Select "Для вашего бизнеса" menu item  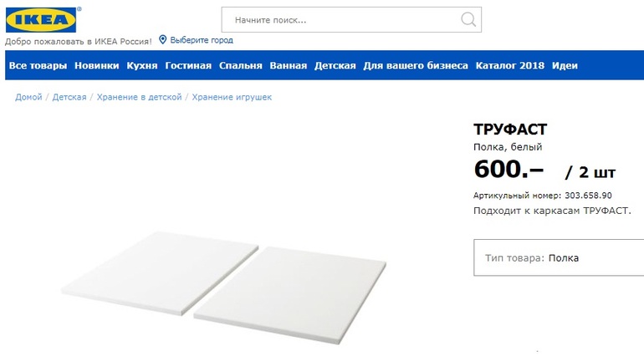(415, 66)
